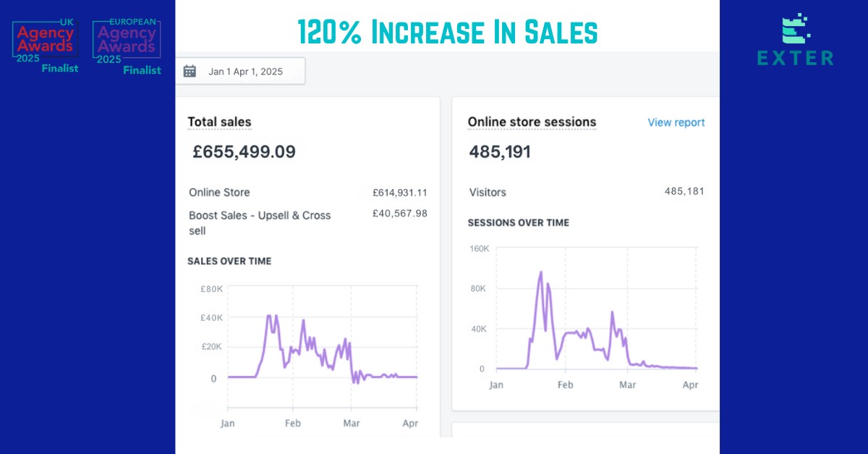This screenshot has height=454, width=868.
Task: Click the SESSIONS OVER TIME label
Action: pyautogui.click(x=519, y=222)
